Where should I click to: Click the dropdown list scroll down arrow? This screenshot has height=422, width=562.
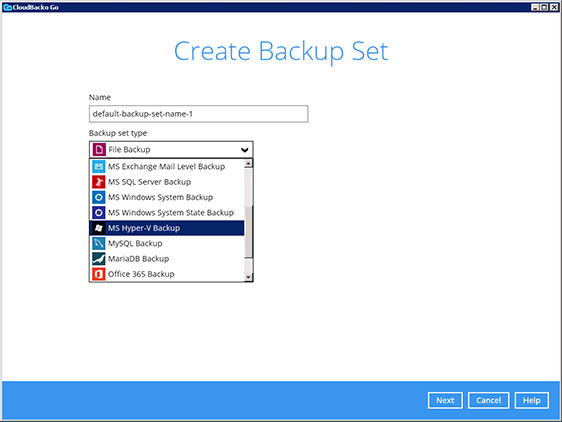coord(248,276)
